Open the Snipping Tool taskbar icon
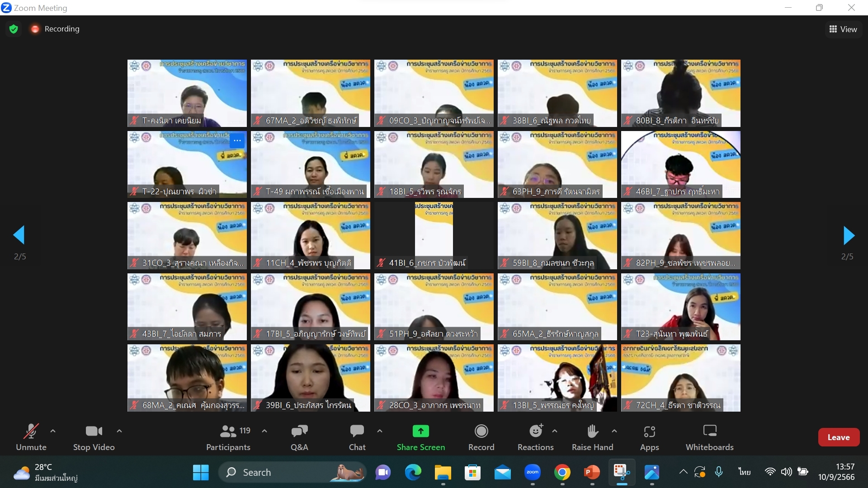This screenshot has height=488, width=868. tap(622, 473)
